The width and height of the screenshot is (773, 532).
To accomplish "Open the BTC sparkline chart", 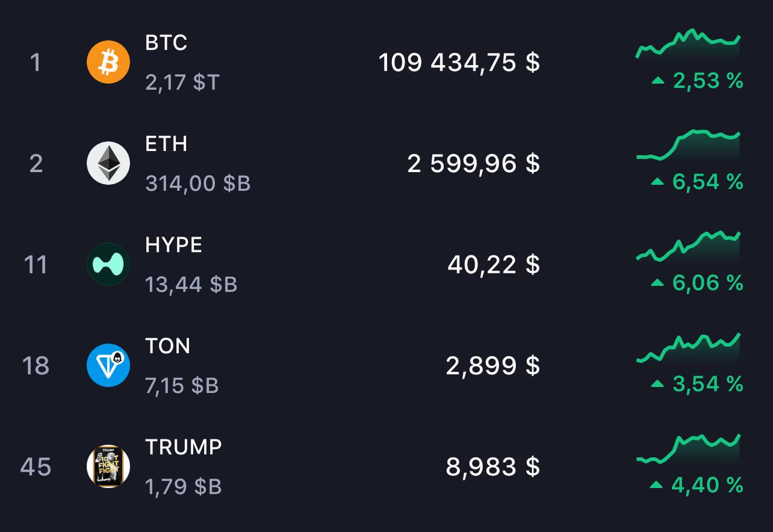I will coord(688,44).
